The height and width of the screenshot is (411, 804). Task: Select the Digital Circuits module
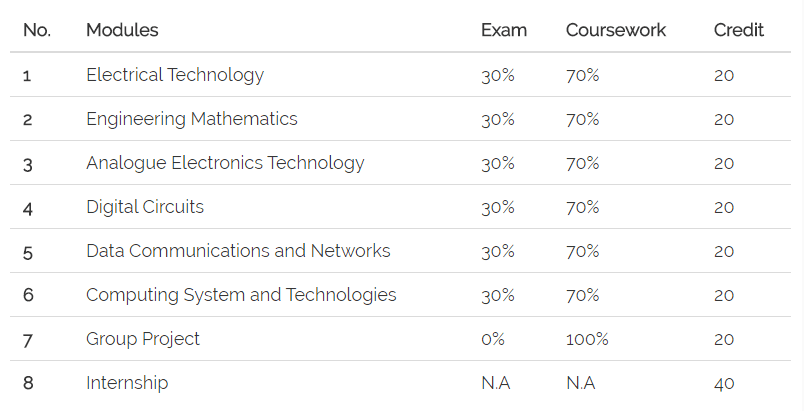pyautogui.click(x=145, y=207)
